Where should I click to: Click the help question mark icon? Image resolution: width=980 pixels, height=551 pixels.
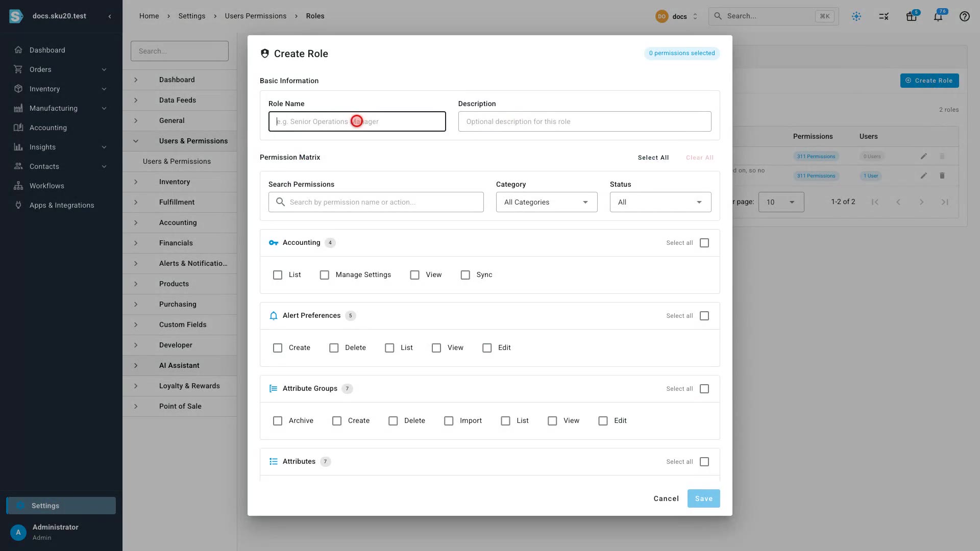[x=964, y=16]
